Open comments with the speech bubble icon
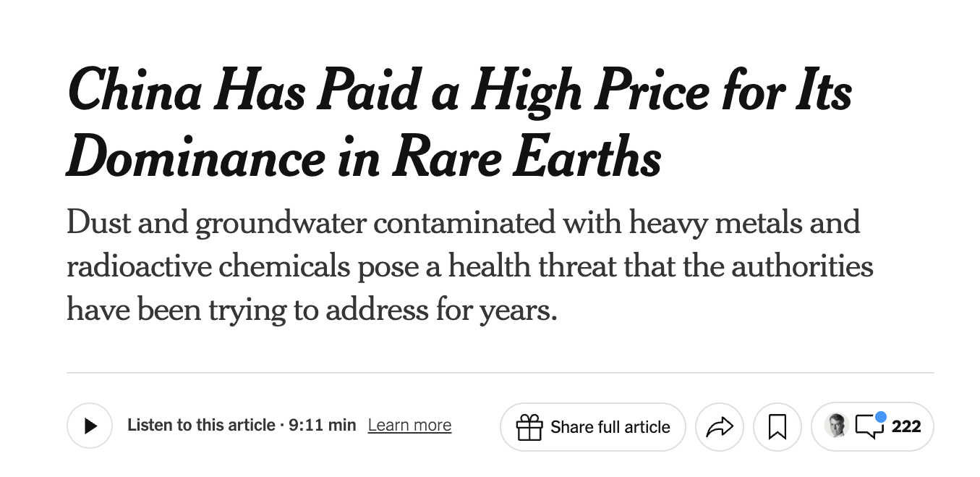This screenshot has height=477, width=980. [x=870, y=428]
